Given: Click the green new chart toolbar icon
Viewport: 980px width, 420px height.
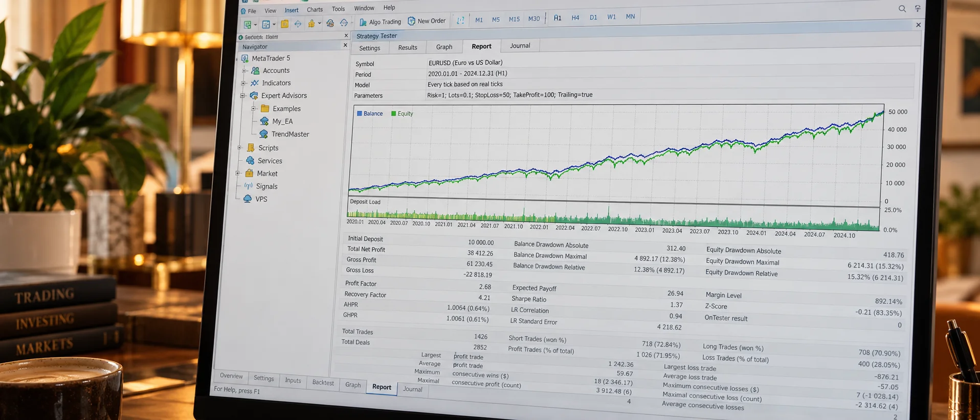Looking at the screenshot, I should 248,25.
